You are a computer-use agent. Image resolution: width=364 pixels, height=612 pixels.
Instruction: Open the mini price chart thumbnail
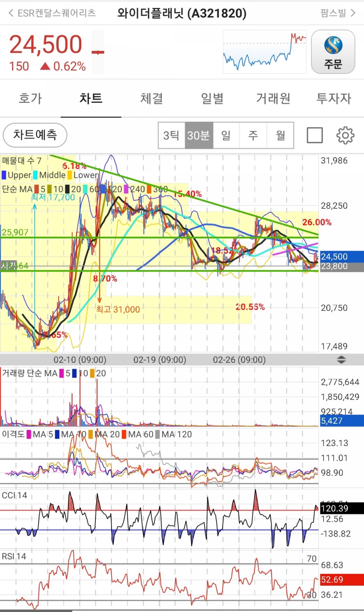(x=265, y=51)
